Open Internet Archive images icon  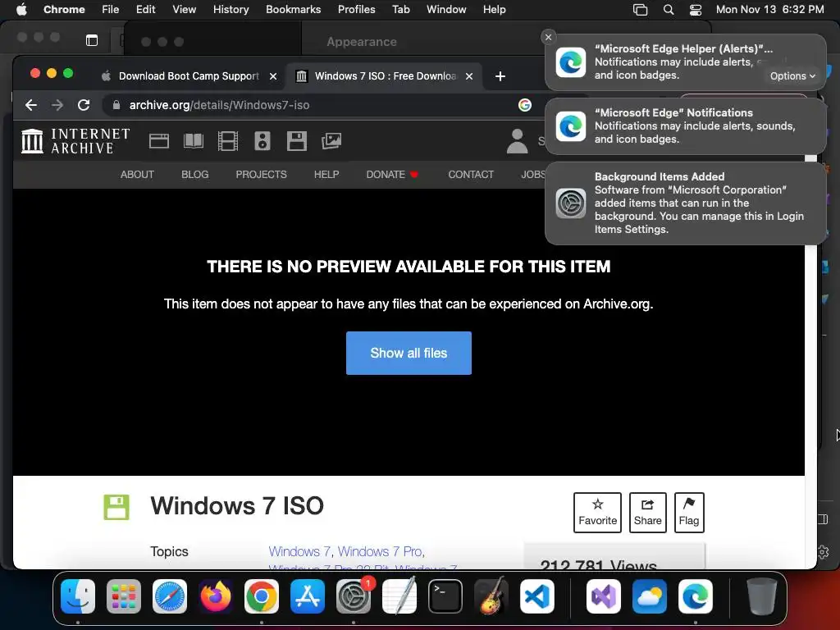point(331,141)
